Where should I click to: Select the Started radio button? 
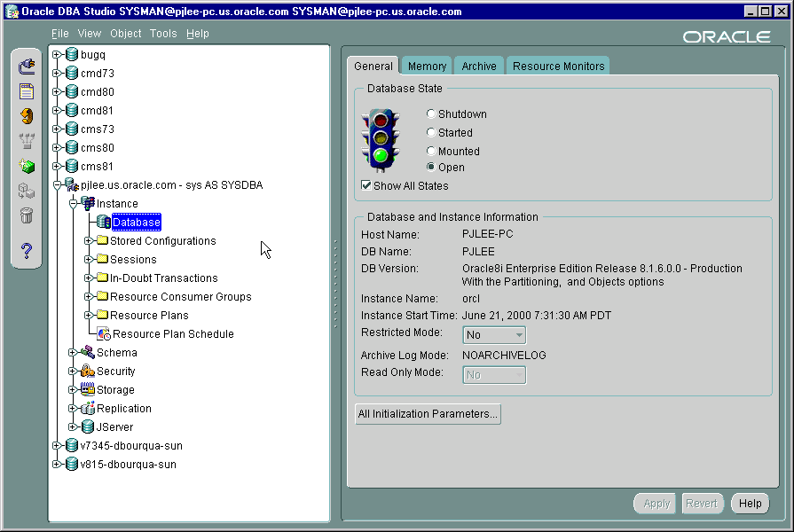pos(431,132)
